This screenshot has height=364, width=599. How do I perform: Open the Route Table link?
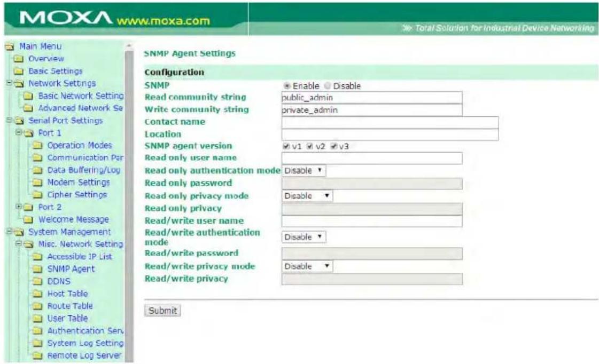[70, 306]
